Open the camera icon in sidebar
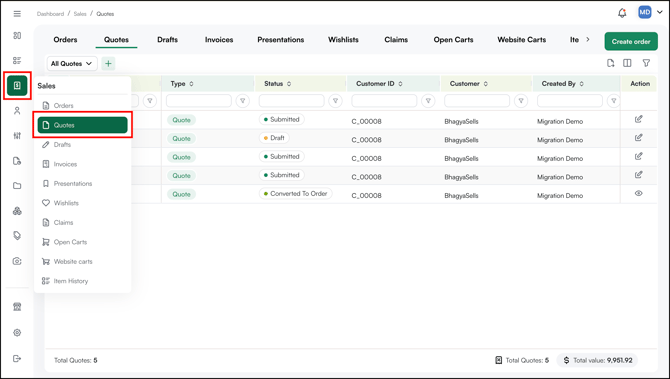The width and height of the screenshot is (670, 379). (x=17, y=261)
